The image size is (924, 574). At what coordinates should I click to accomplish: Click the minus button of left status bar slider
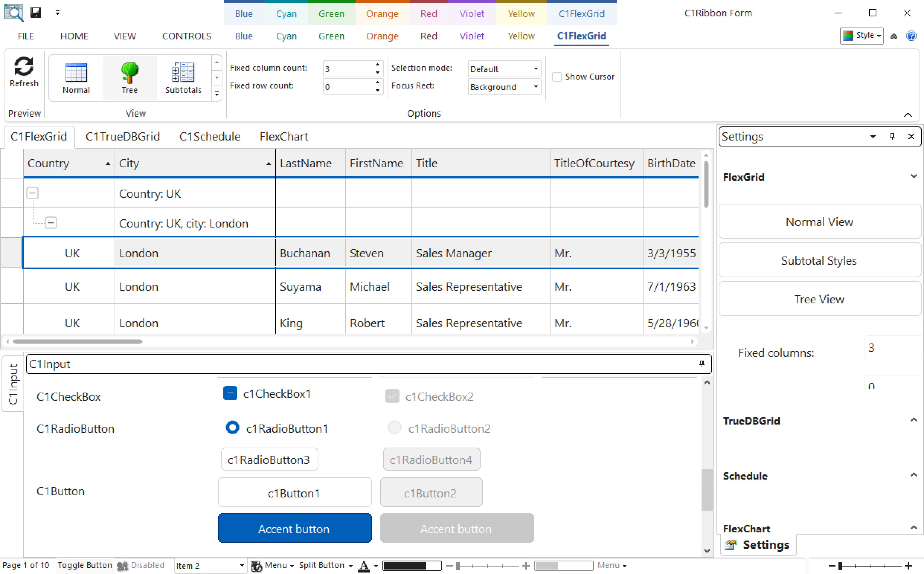point(449,566)
